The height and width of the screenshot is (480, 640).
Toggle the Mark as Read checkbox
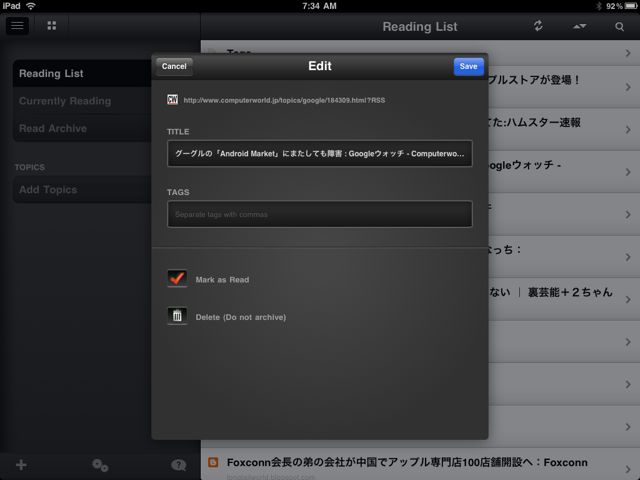[177, 279]
